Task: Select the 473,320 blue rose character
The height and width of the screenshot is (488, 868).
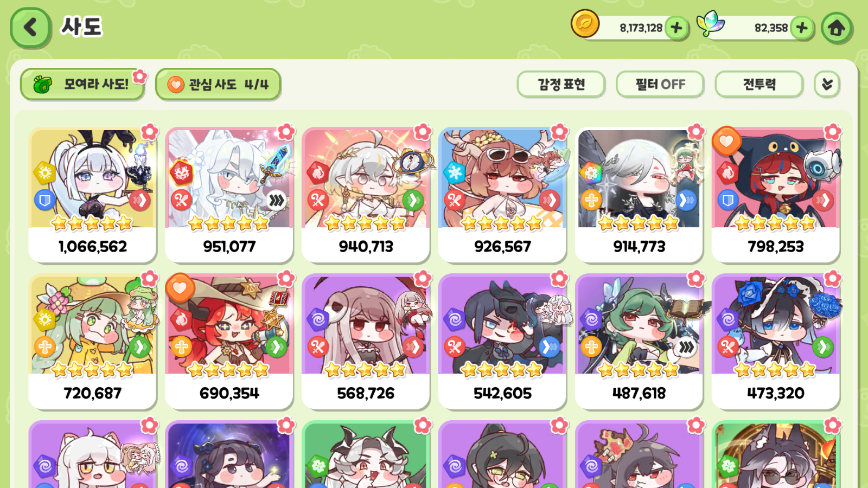Action: pyautogui.click(x=776, y=342)
